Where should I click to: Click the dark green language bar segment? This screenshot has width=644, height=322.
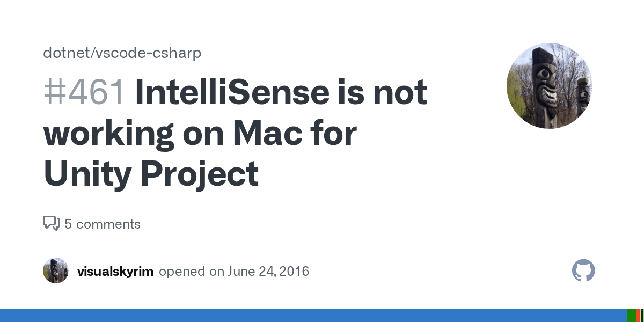click(631, 316)
